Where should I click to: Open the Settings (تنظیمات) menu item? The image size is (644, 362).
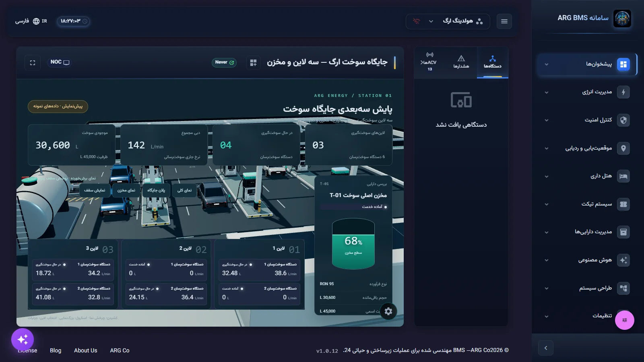coord(587,316)
